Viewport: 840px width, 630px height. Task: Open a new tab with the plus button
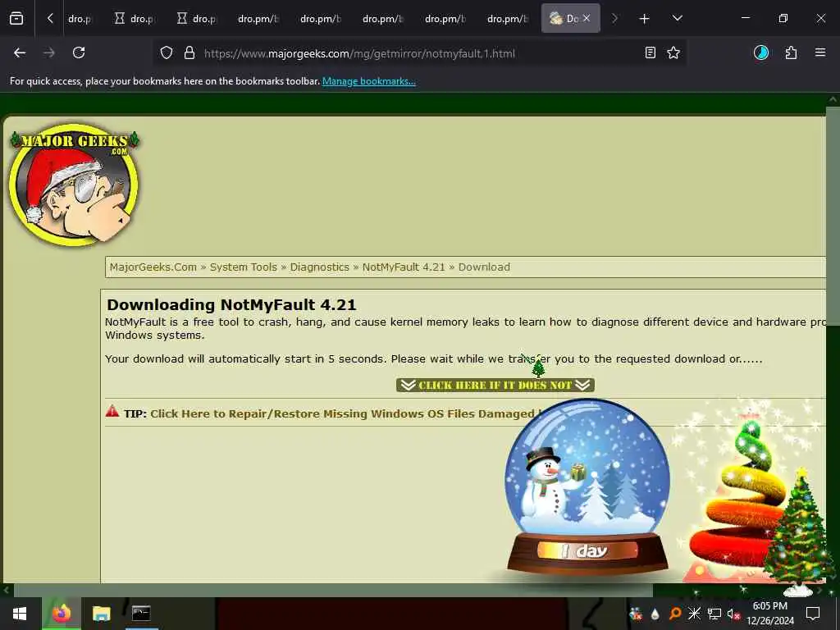point(644,18)
